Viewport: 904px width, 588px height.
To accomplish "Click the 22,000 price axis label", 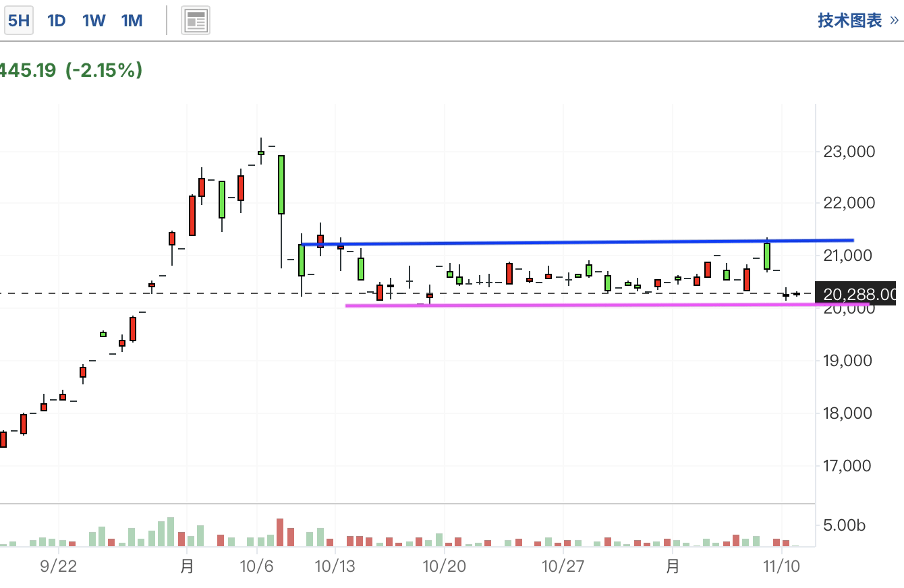I will 849,203.
